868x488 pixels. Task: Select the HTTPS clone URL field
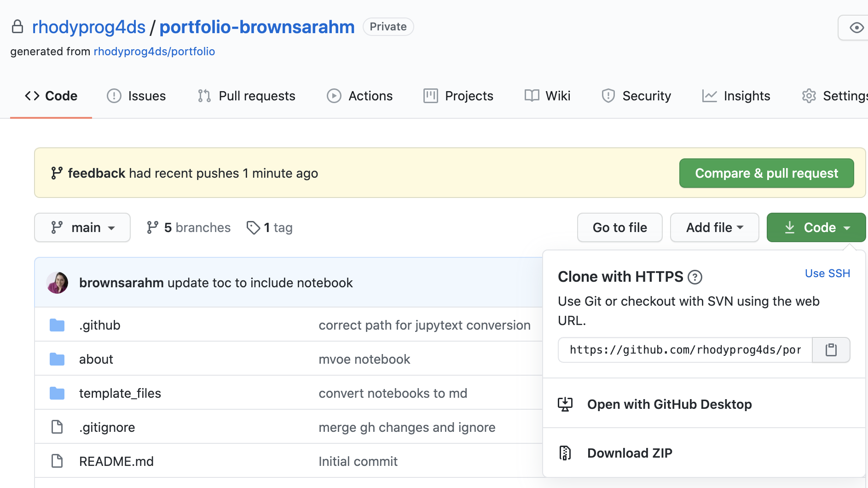(681, 350)
